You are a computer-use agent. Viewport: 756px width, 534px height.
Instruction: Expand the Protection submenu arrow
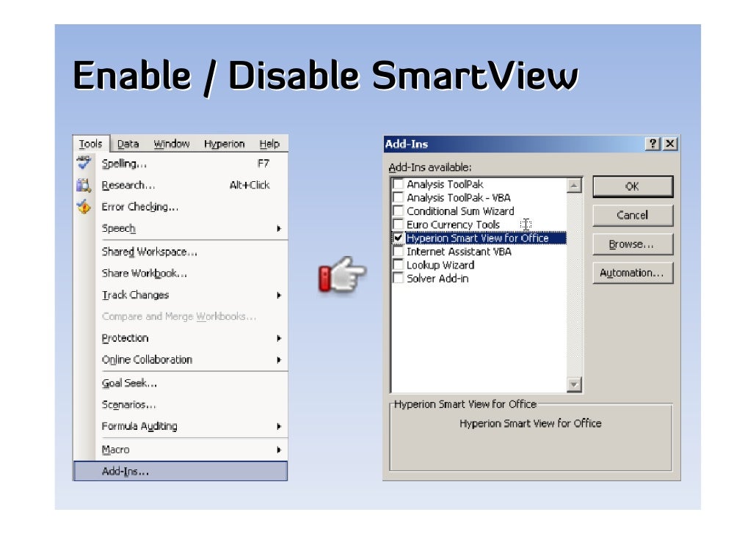click(x=279, y=338)
